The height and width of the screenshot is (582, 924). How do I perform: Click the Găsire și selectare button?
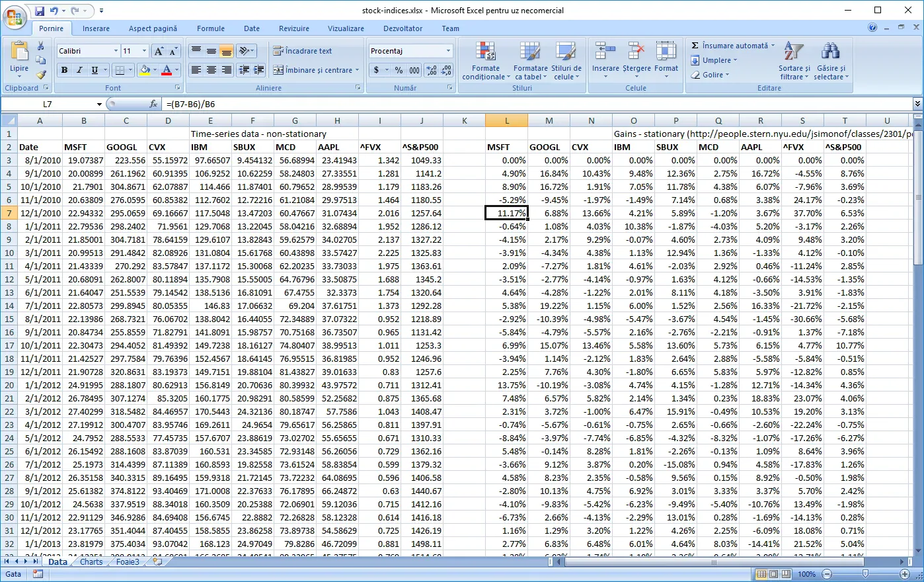click(831, 61)
